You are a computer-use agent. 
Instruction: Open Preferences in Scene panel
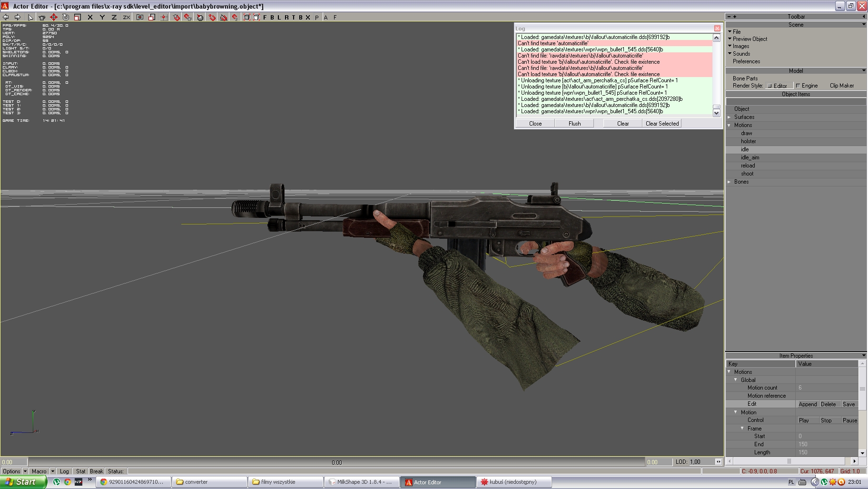coord(746,61)
